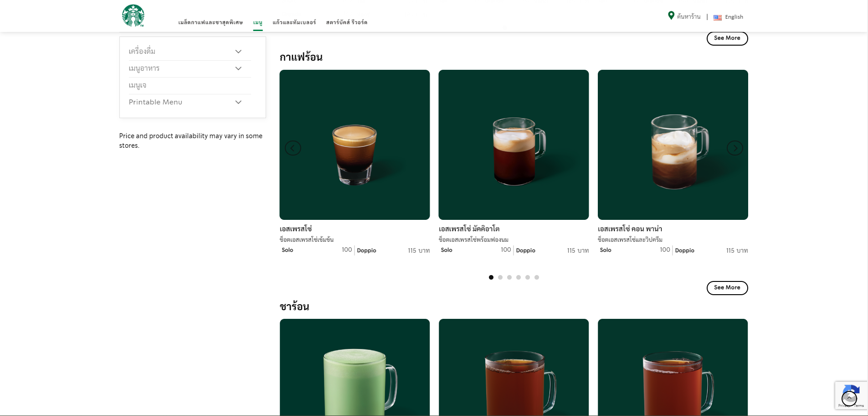
Task: Click the reCAPTCHA badge
Action: click(x=851, y=395)
